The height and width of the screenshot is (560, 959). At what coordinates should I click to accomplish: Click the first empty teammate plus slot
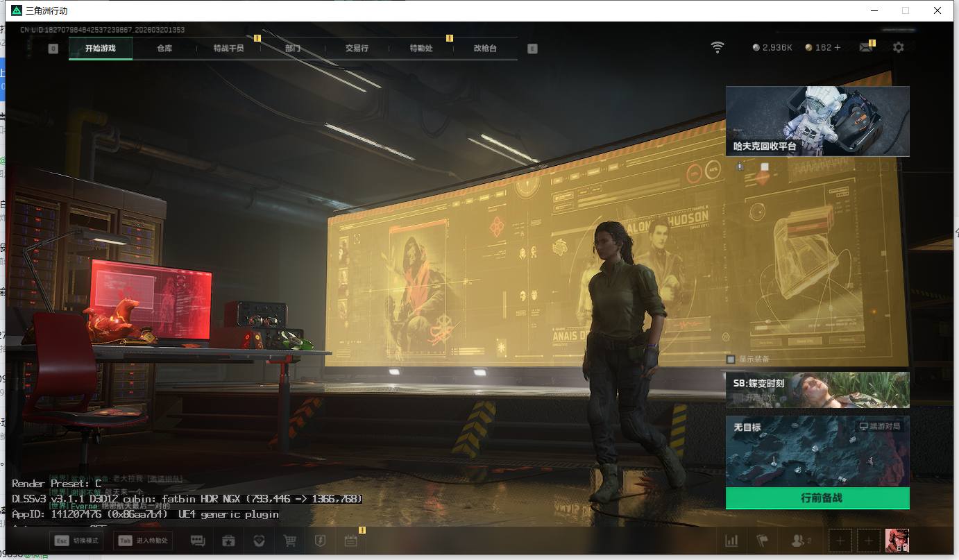coord(840,541)
